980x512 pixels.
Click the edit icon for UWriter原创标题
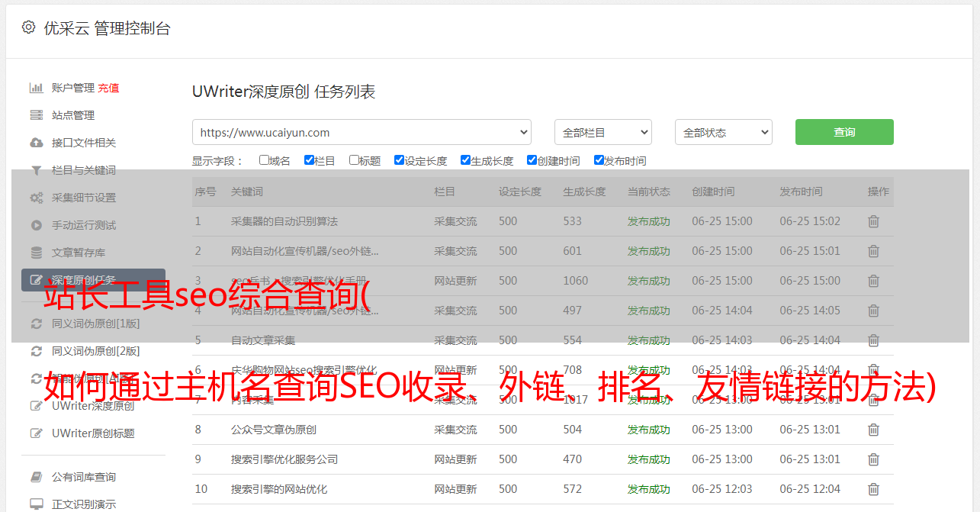pyautogui.click(x=36, y=433)
